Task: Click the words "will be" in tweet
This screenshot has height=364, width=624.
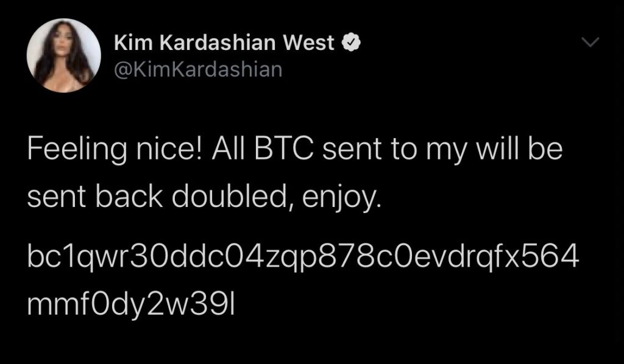Action: pos(519,149)
